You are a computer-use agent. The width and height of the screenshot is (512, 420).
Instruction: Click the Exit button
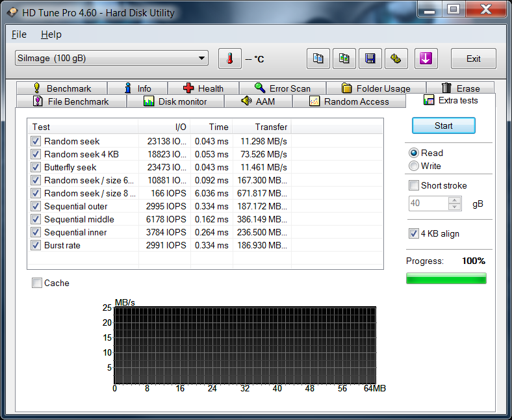click(x=473, y=59)
